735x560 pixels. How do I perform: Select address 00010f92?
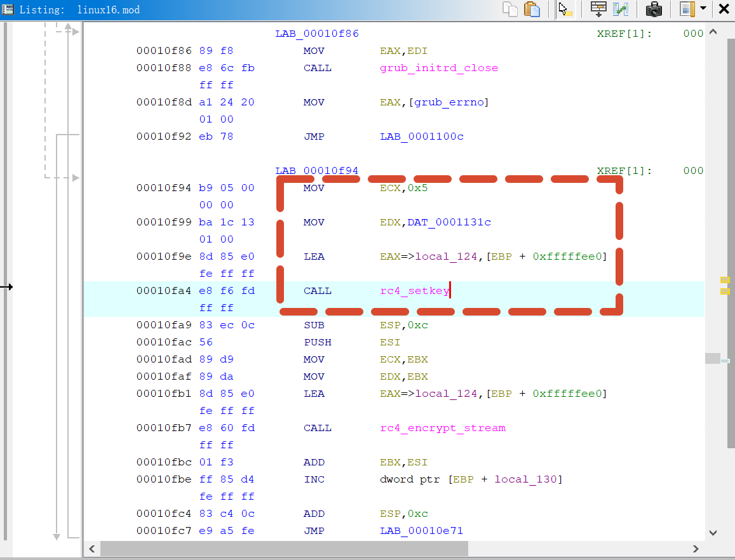164,137
